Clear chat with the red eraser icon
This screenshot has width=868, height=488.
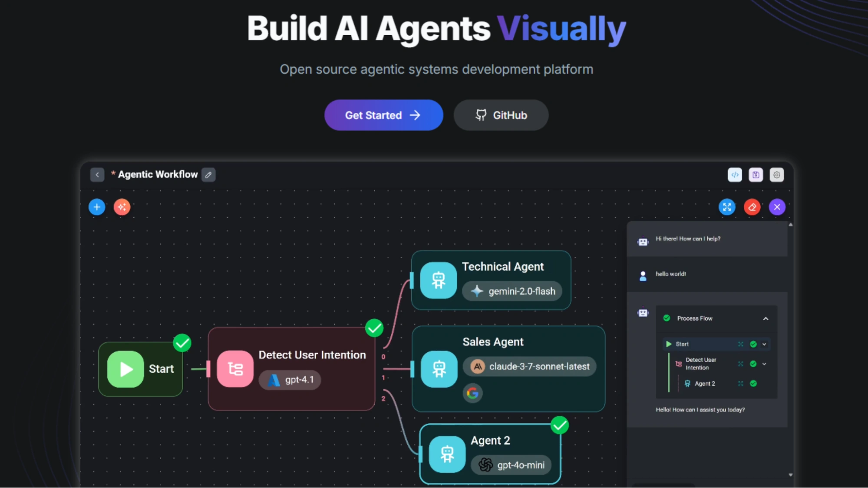(752, 207)
